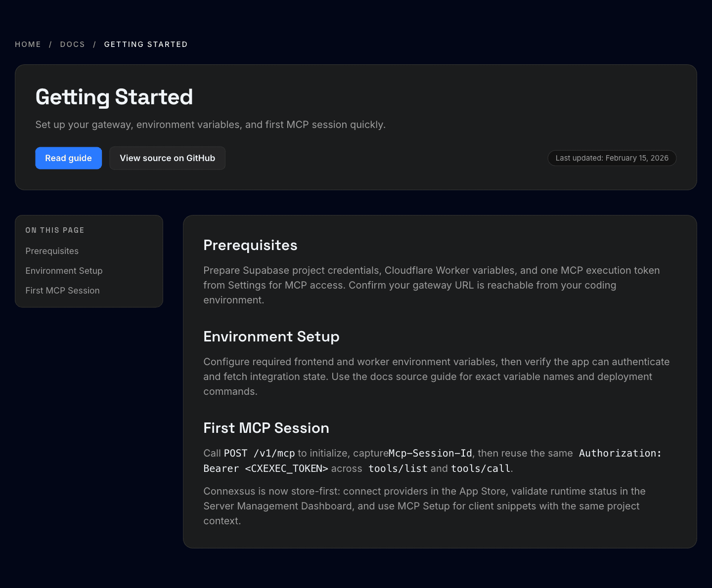Click the Mcp-Session-Id inline code
The height and width of the screenshot is (588, 712).
pos(430,454)
